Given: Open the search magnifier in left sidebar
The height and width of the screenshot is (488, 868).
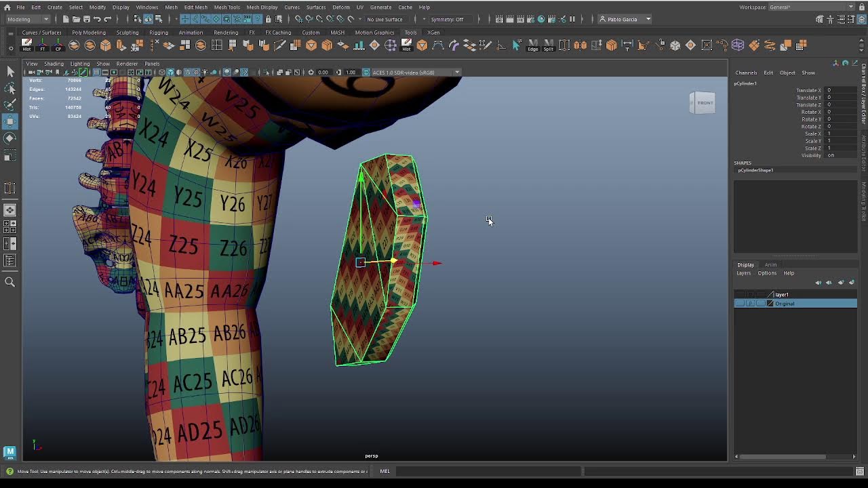Looking at the screenshot, I should (10, 282).
